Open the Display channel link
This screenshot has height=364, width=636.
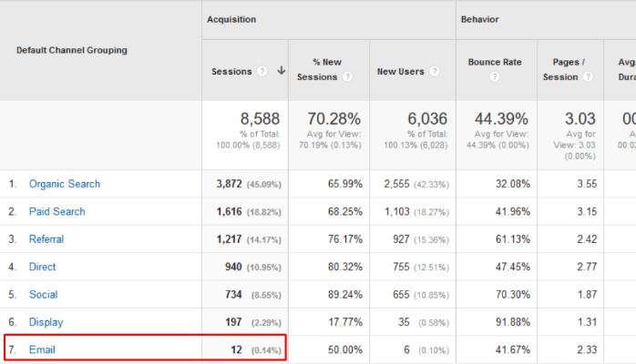click(x=46, y=322)
